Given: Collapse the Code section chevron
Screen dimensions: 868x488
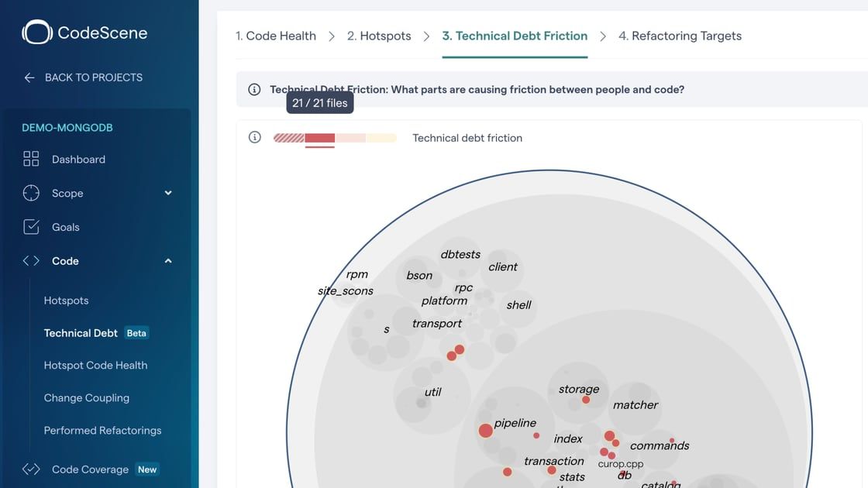Looking at the screenshot, I should [168, 260].
